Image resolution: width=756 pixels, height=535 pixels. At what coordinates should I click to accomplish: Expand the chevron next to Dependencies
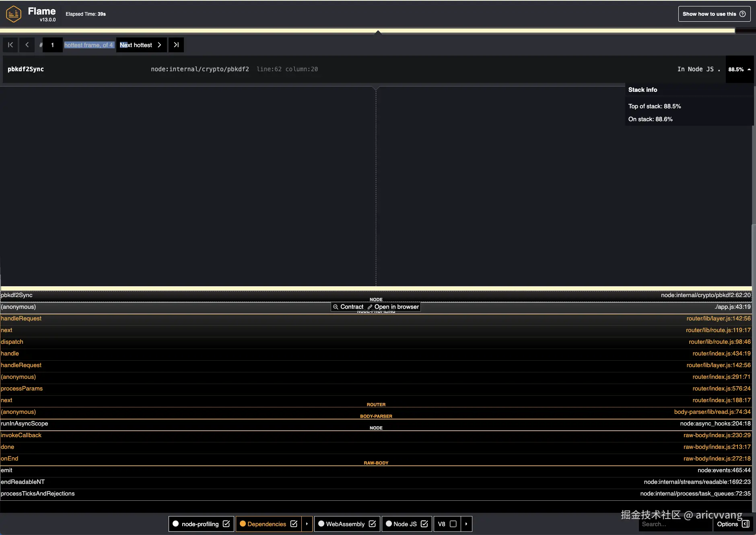307,524
